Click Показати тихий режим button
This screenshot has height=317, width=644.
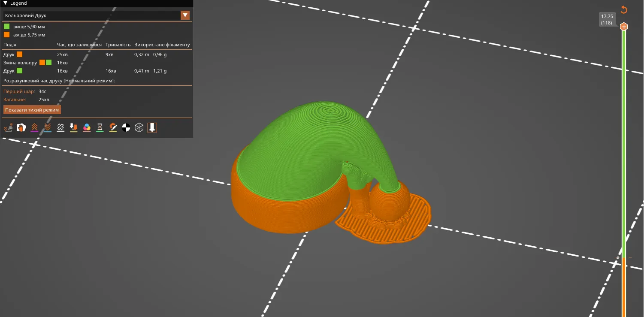[32, 110]
